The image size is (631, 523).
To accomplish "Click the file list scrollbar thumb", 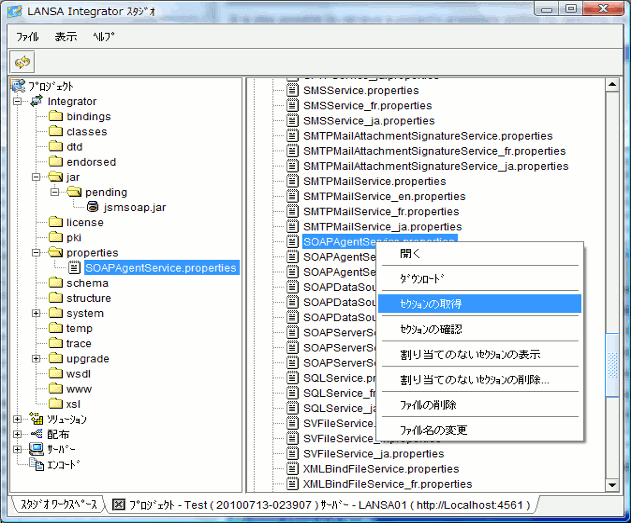I will 612,365.
